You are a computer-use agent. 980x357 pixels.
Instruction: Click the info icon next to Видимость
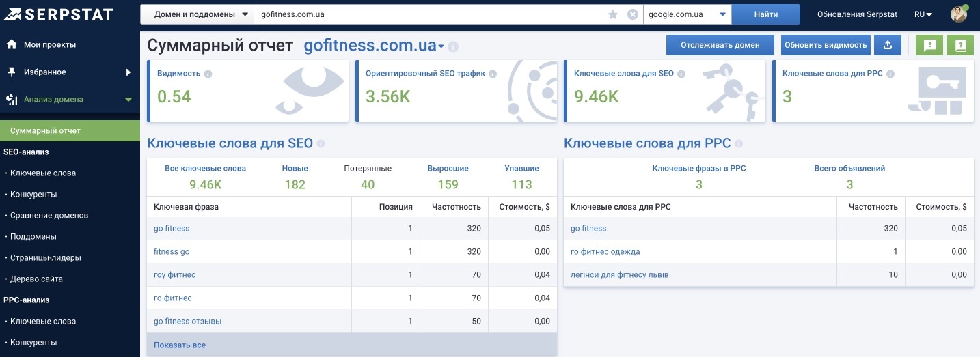point(208,74)
